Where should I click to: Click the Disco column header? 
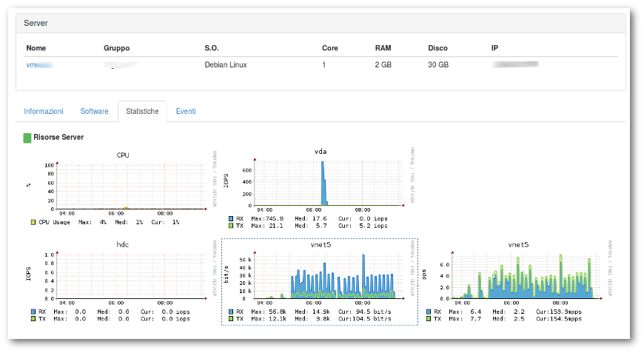[437, 48]
